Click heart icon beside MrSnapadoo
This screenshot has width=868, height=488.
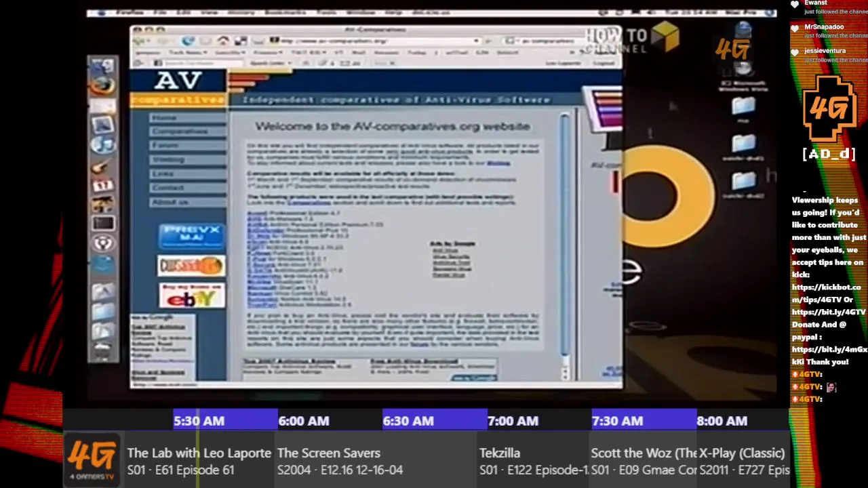point(795,28)
